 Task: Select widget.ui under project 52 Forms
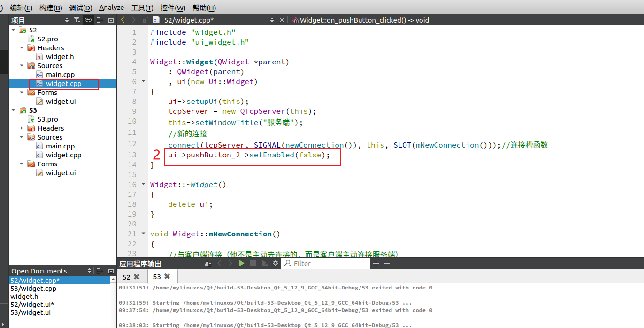point(61,102)
